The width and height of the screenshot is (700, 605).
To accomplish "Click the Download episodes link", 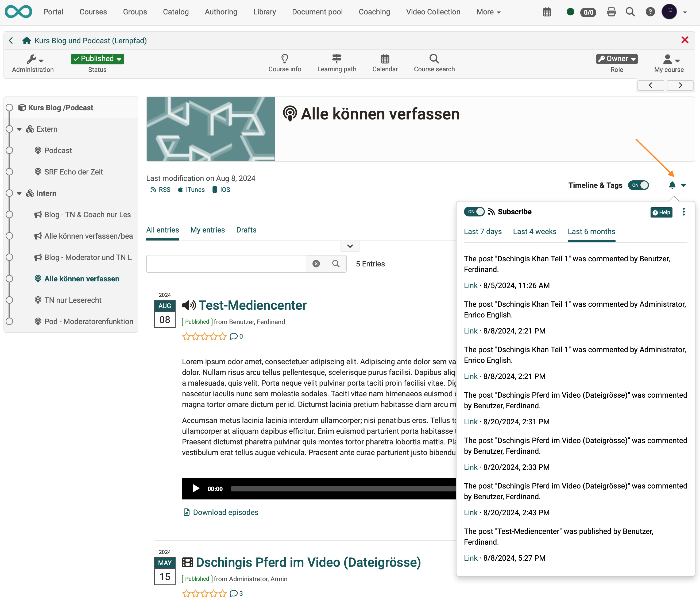I will [x=225, y=513].
